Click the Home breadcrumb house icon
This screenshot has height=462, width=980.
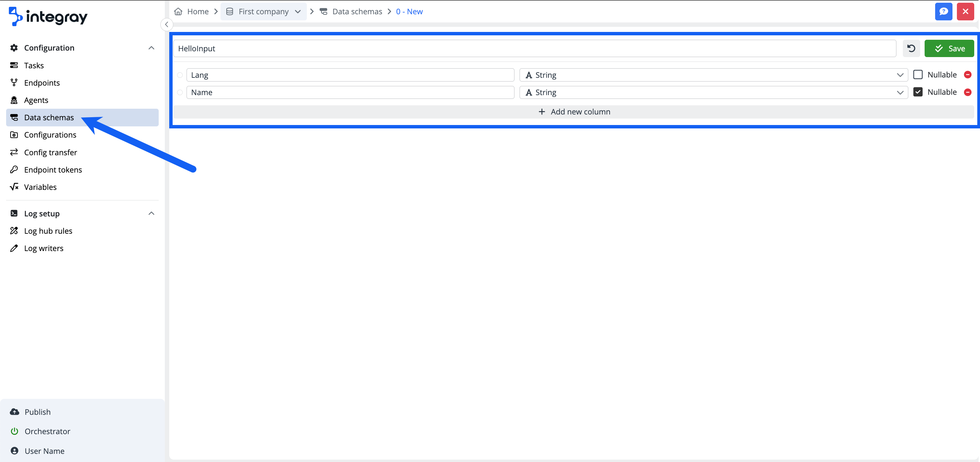[x=178, y=12]
